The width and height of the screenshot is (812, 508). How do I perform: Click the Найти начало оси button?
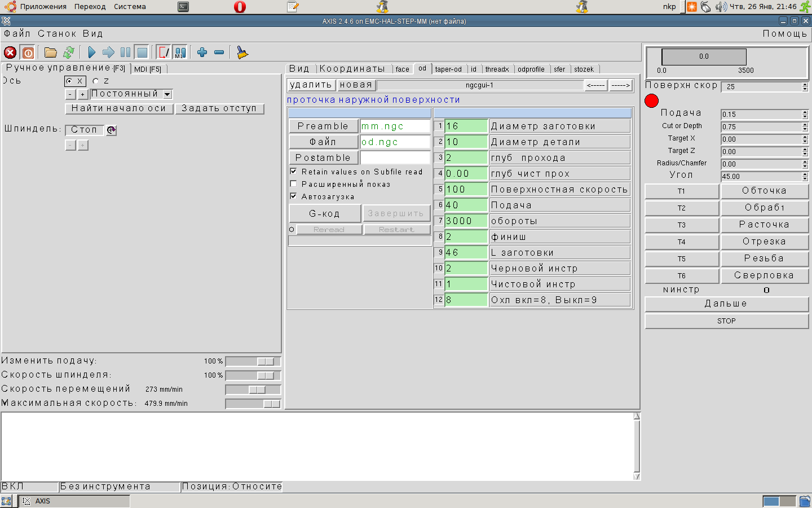(119, 108)
